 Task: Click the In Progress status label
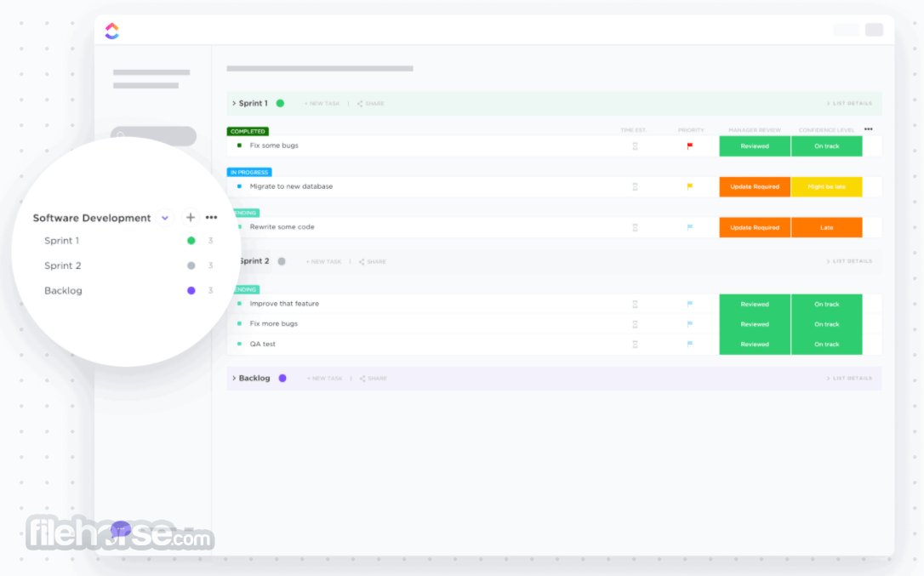point(249,172)
